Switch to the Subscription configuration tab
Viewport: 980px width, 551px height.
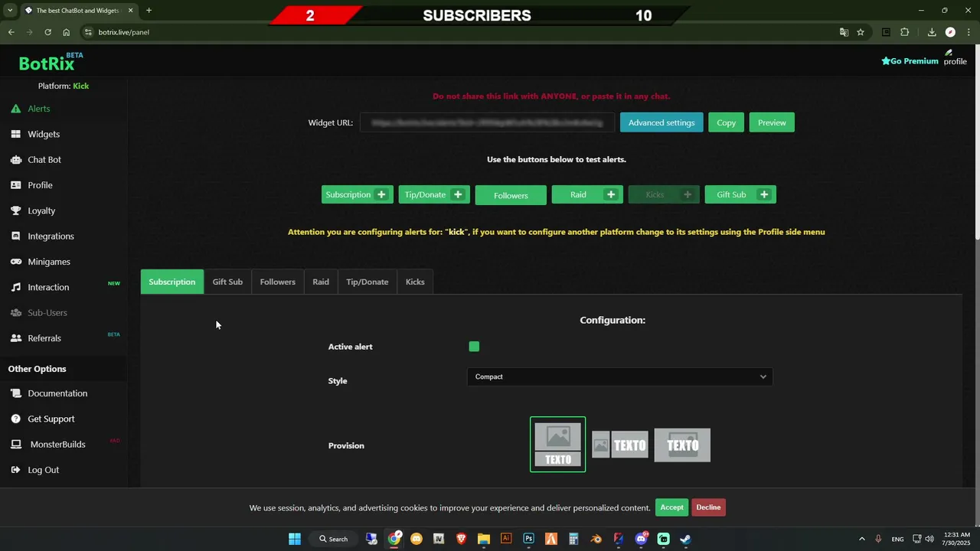(171, 282)
